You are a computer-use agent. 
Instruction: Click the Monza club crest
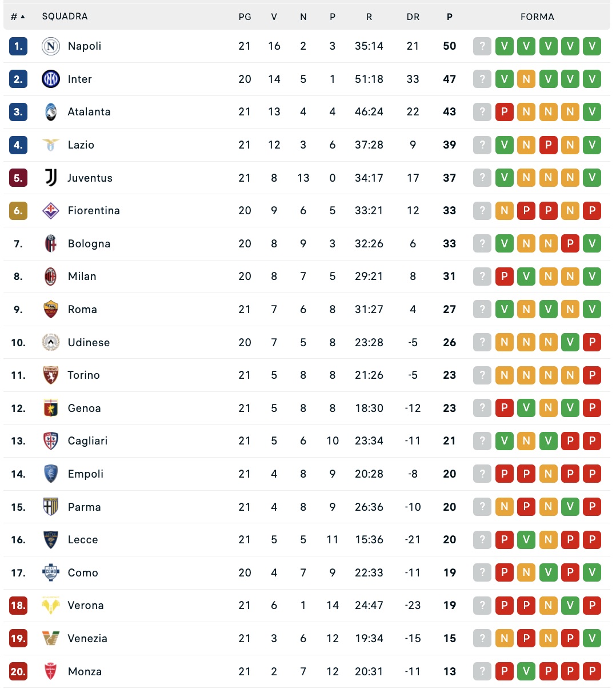[x=51, y=671]
